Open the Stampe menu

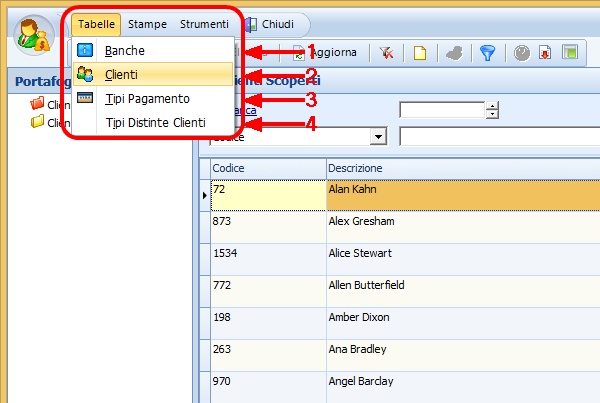pyautogui.click(x=147, y=24)
